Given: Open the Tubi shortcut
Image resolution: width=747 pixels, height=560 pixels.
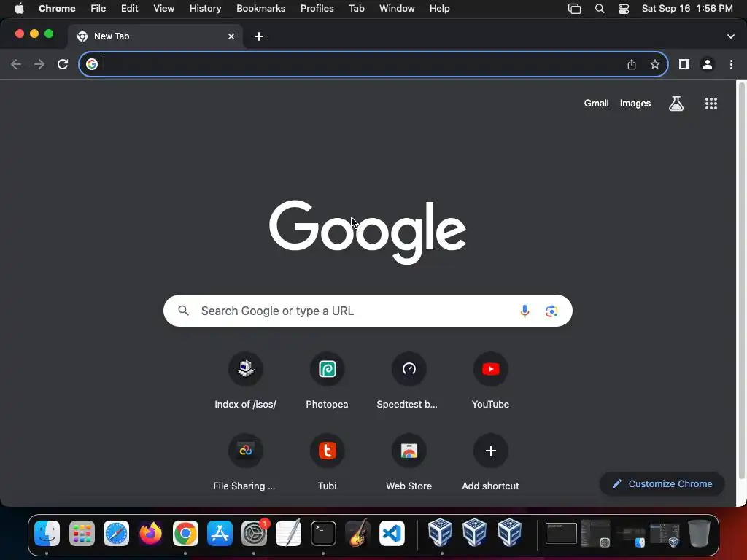Looking at the screenshot, I should [328, 463].
